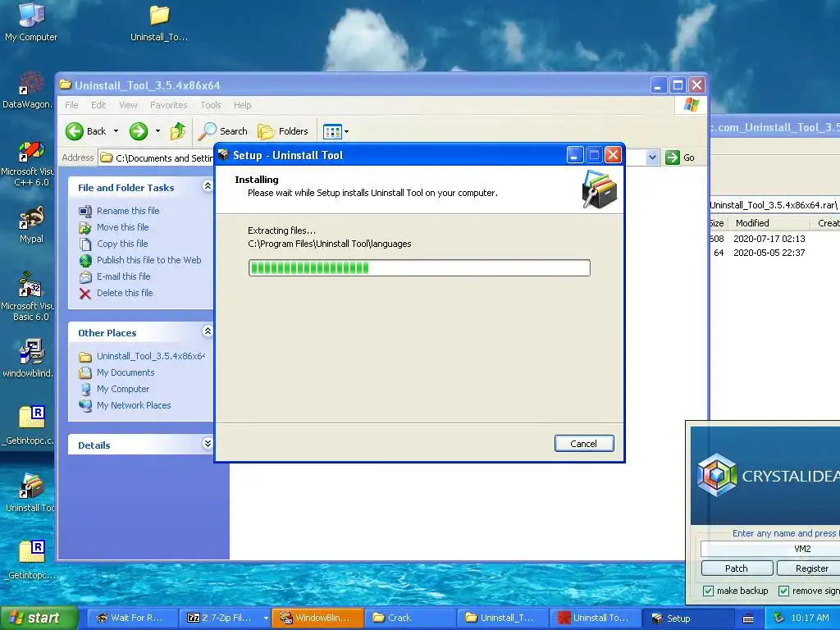Open File menu in Explorer
The image size is (840, 630).
pos(71,105)
